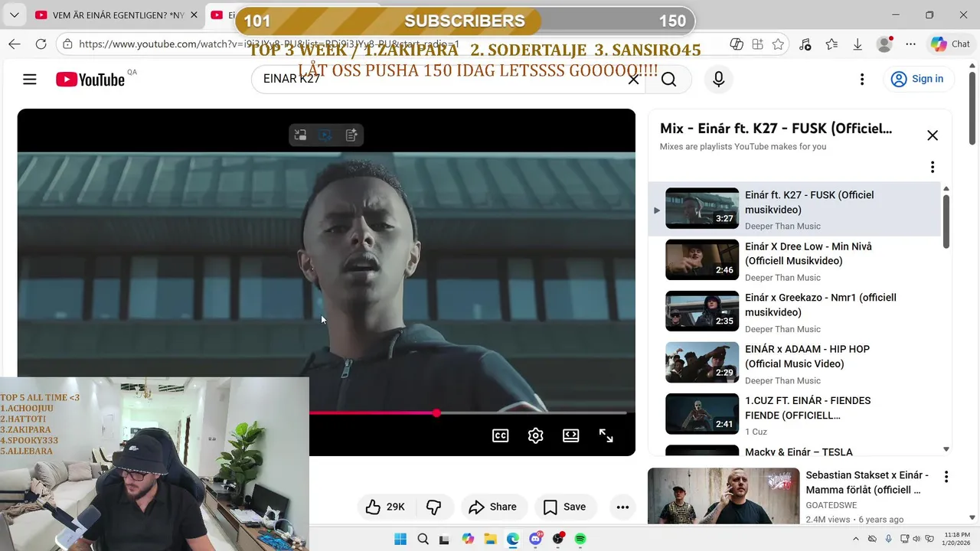The image size is (980, 551).
Task: Open browser profile avatar
Action: pyautogui.click(x=884, y=44)
